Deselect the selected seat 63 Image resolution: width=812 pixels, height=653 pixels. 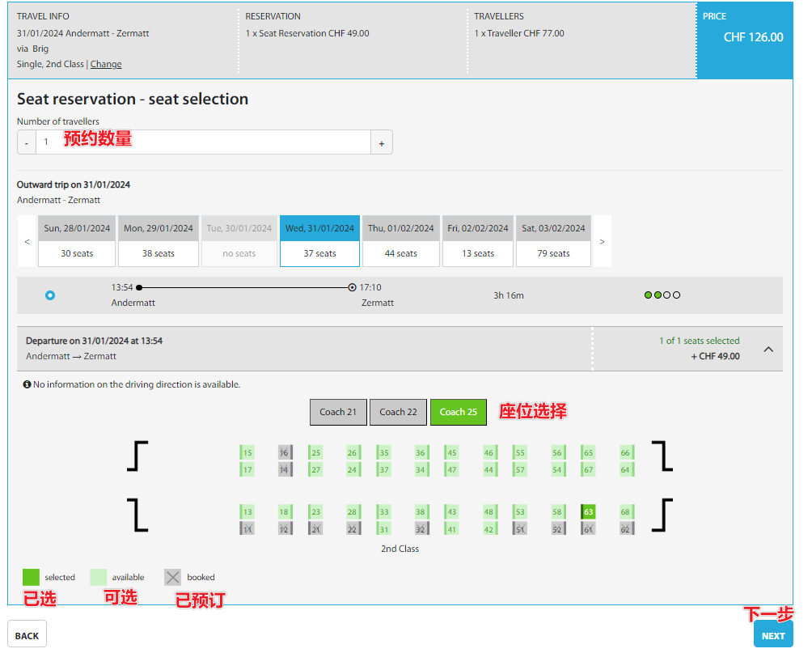coord(588,512)
